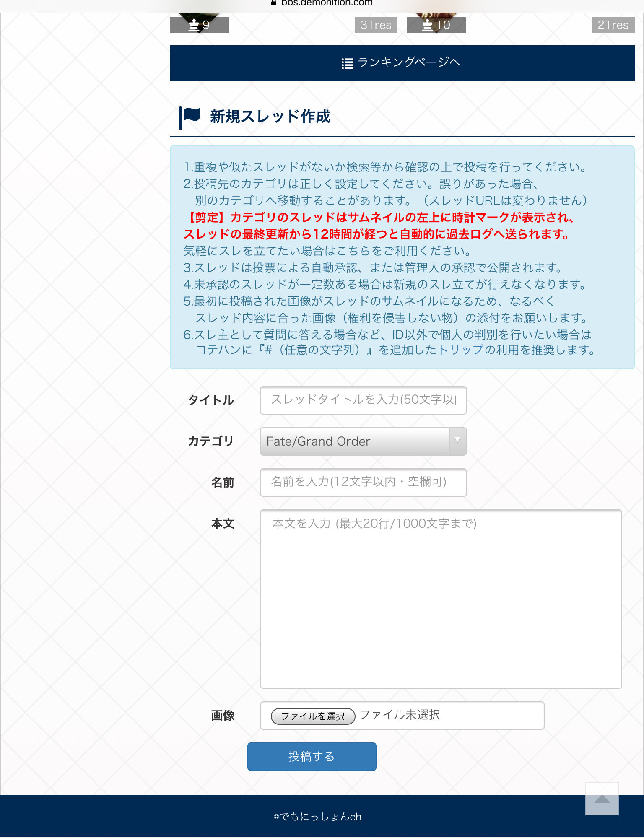Click the ファイル未選択 file status text
This screenshot has height=838, width=644.
[400, 715]
